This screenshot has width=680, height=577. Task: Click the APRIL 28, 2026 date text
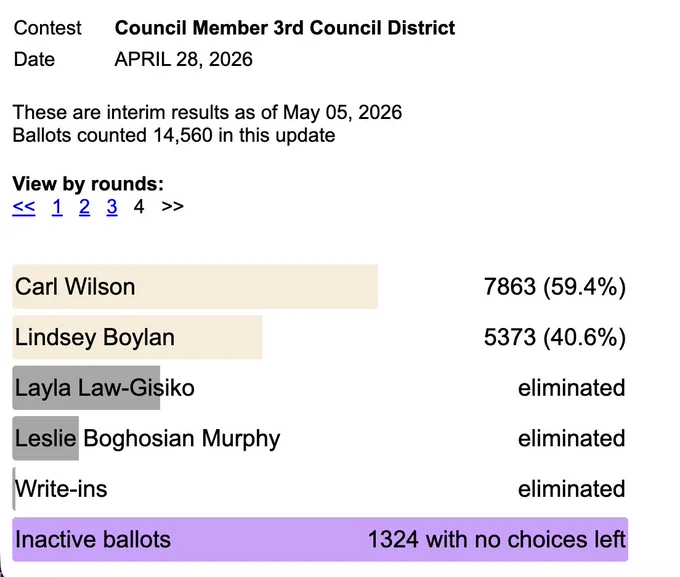pos(183,59)
